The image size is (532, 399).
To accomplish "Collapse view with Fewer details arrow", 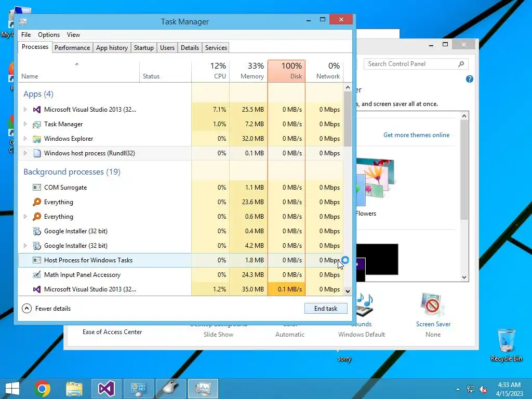I will click(x=27, y=309).
